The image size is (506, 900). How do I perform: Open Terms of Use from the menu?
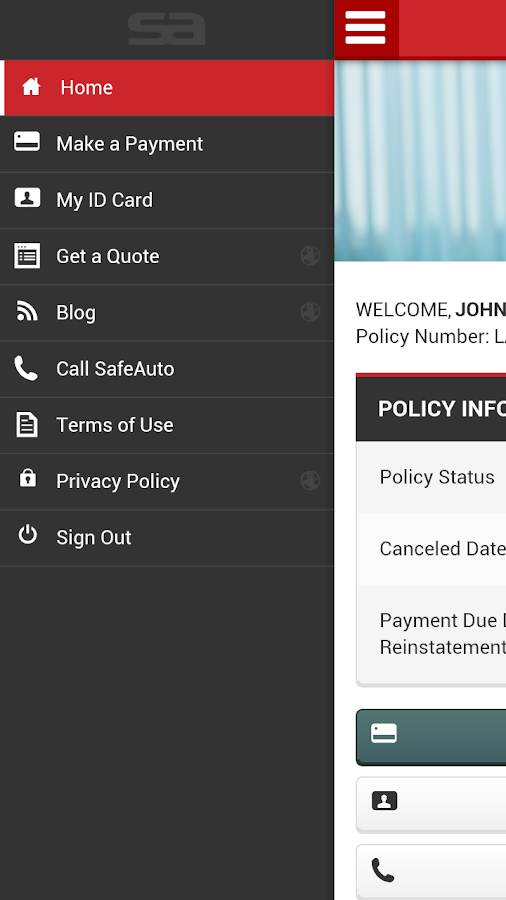click(x=167, y=425)
